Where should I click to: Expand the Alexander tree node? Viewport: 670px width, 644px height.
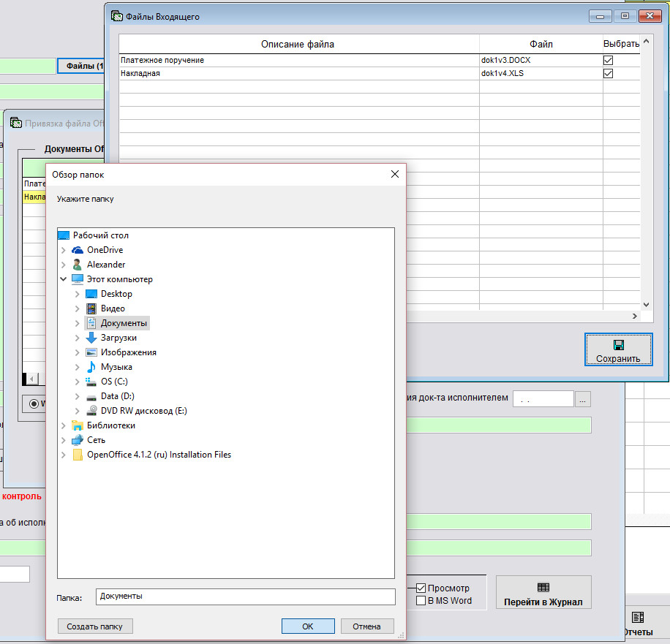(63, 265)
